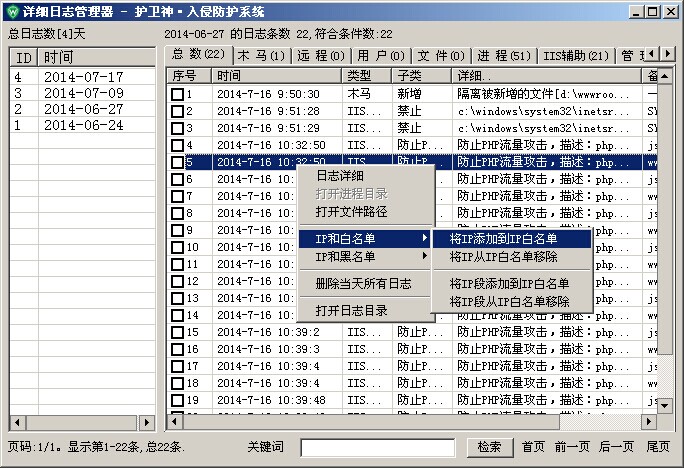The height and width of the screenshot is (468, 684).
Task: Open the 远程(0) tab
Action: point(321,56)
